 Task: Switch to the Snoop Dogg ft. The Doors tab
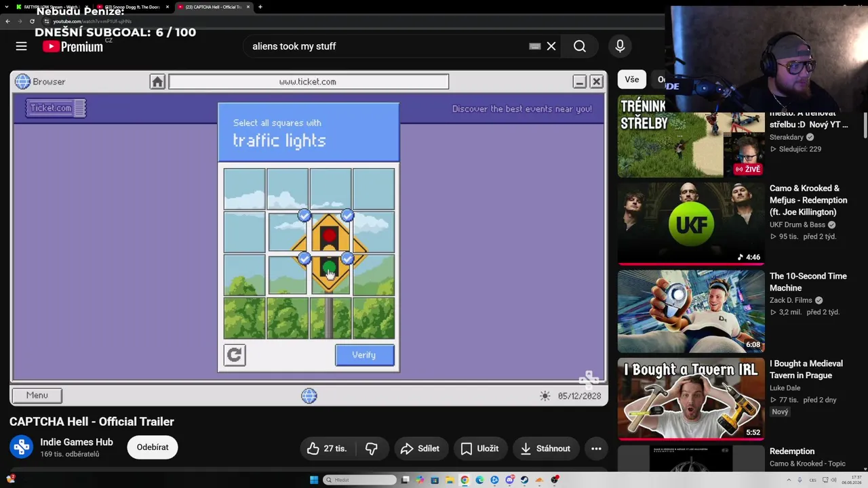click(132, 7)
